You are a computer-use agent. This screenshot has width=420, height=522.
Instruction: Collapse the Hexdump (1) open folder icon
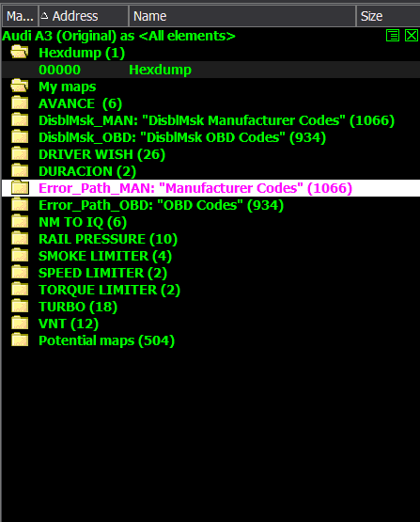pos(20,53)
